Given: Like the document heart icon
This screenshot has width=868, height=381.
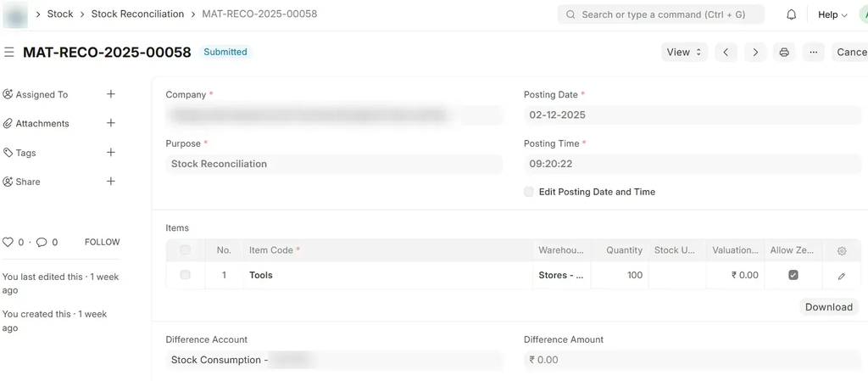Looking at the screenshot, I should [8, 242].
